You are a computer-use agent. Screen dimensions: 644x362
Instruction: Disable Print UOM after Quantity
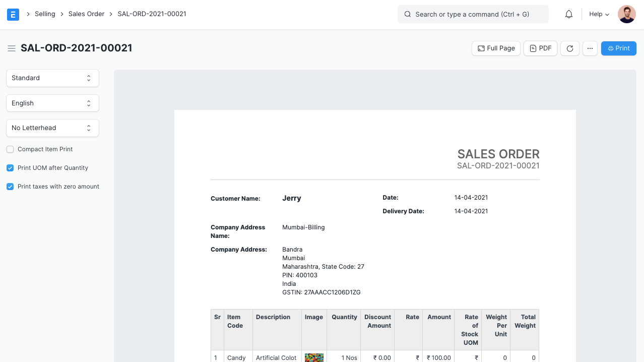[10, 167]
